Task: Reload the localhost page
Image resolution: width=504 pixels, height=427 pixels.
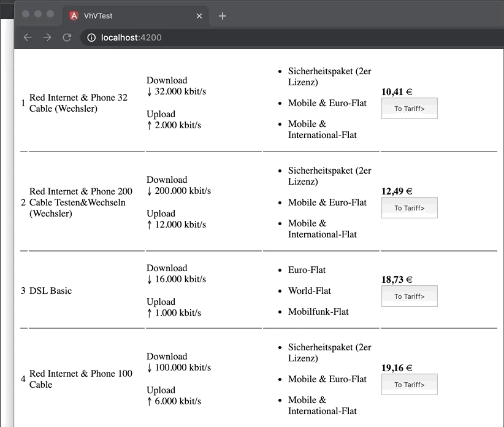Action: 67,37
